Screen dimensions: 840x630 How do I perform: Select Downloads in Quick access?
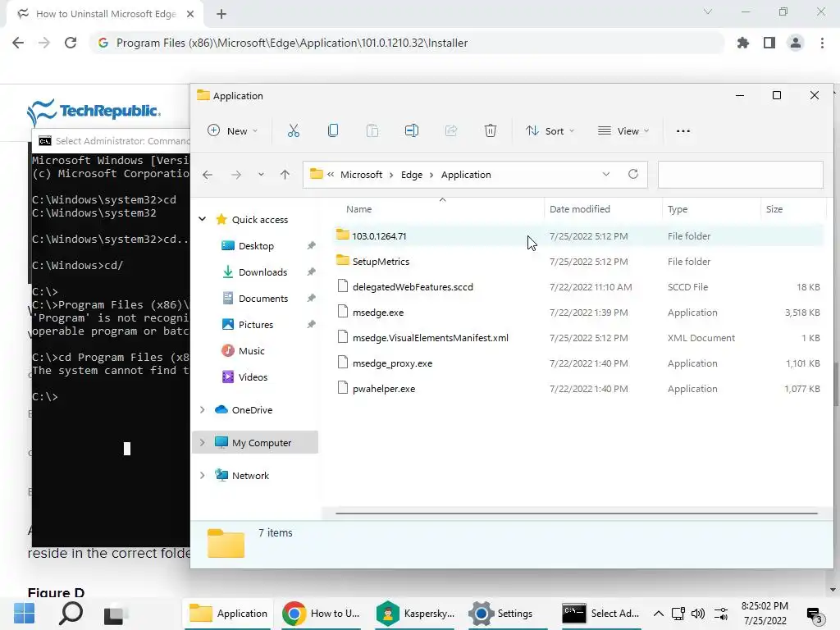click(x=262, y=272)
